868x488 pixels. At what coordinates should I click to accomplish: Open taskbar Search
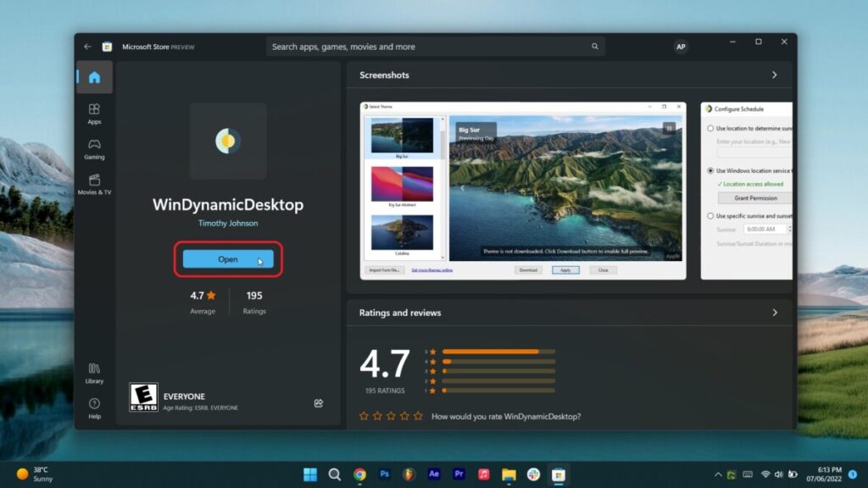(334, 474)
